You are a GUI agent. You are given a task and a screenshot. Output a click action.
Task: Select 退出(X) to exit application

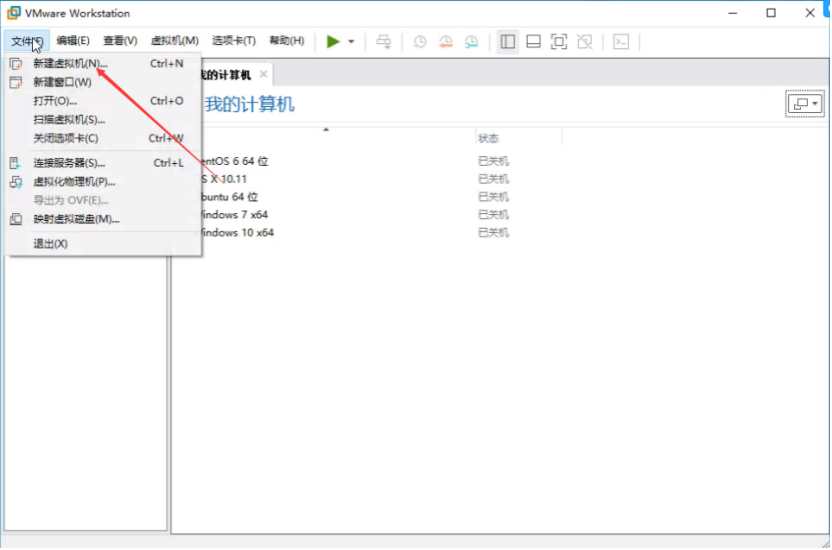tap(103, 244)
